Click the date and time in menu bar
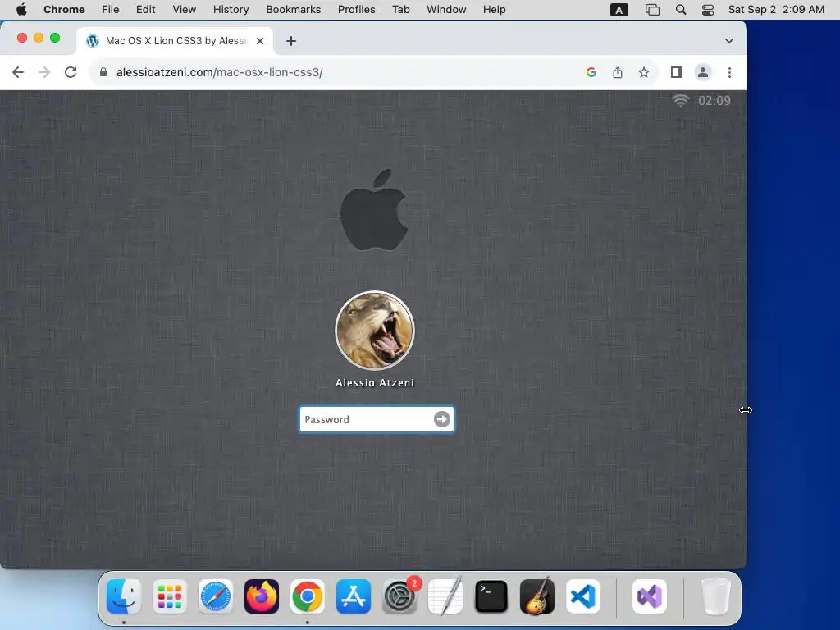Image resolution: width=840 pixels, height=630 pixels. pyautogui.click(x=776, y=10)
